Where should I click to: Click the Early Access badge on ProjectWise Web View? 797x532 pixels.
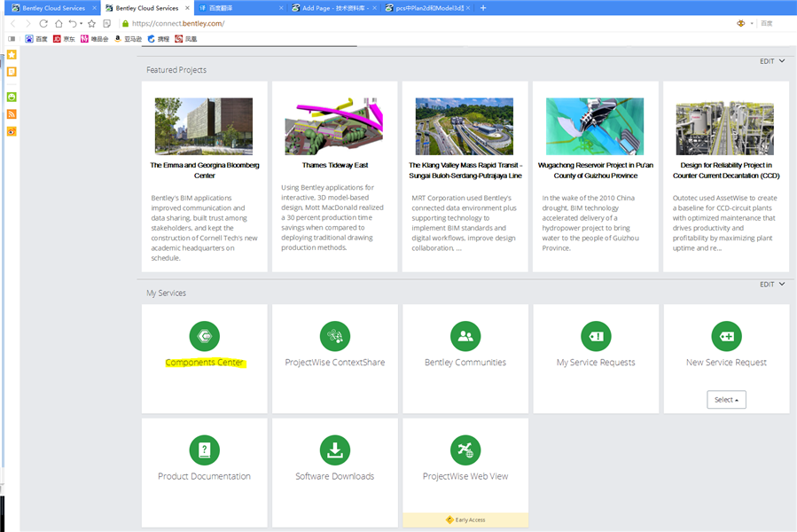465,520
